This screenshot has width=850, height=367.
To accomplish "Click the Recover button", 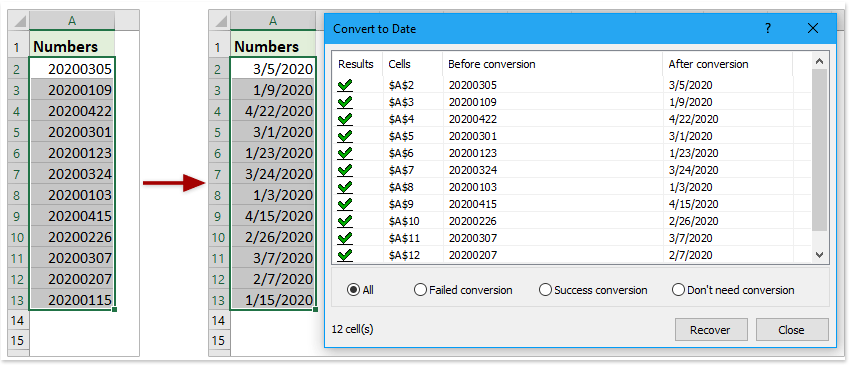I will [710, 330].
